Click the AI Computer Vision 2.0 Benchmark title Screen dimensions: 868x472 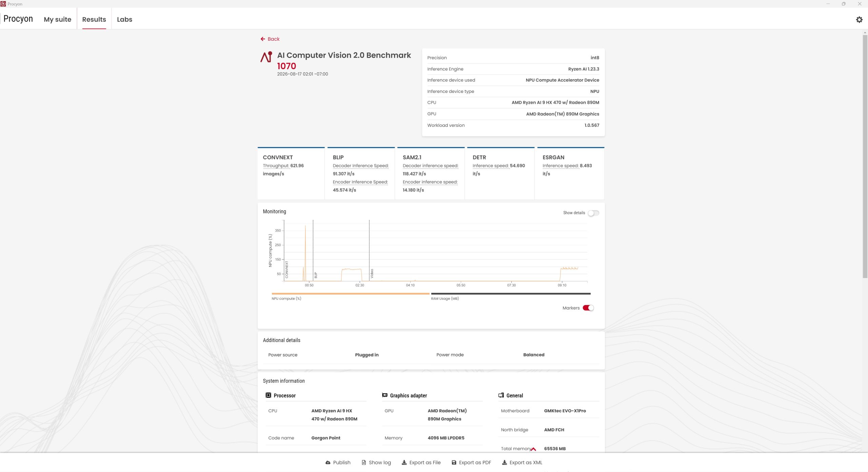click(x=344, y=55)
